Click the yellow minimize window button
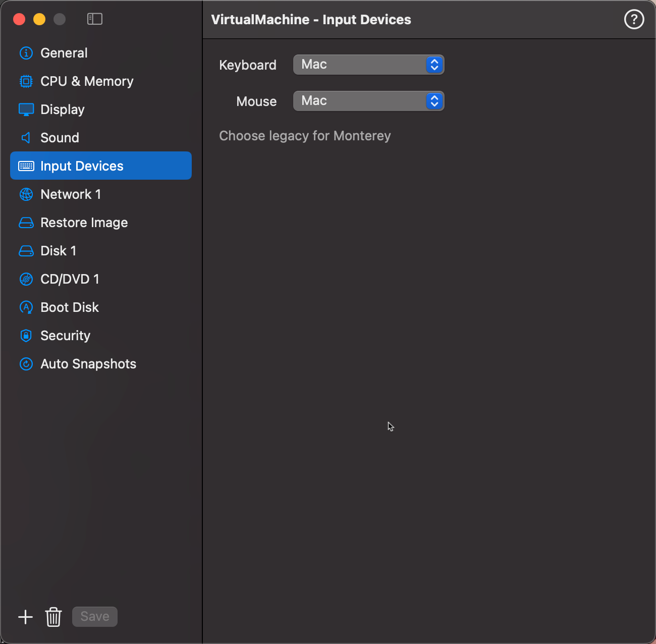Viewport: 656px width, 644px height. [x=39, y=19]
